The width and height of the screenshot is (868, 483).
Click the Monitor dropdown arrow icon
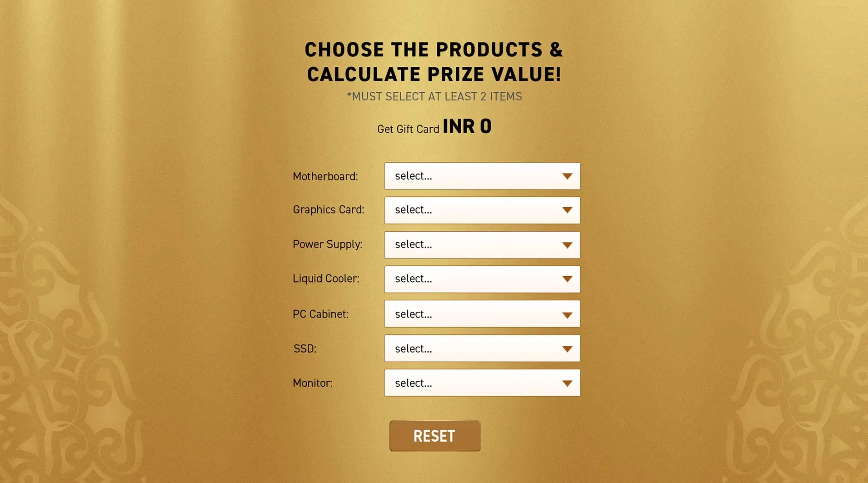click(x=567, y=383)
